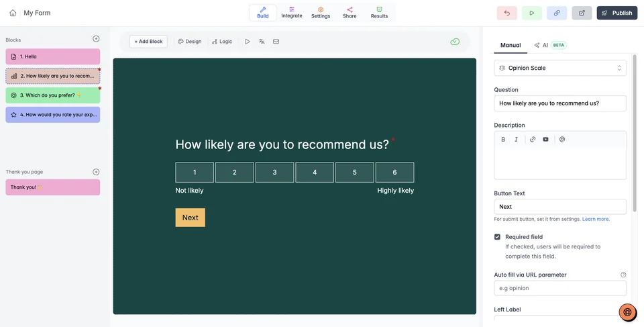Open the Logic editor

[x=222, y=42]
